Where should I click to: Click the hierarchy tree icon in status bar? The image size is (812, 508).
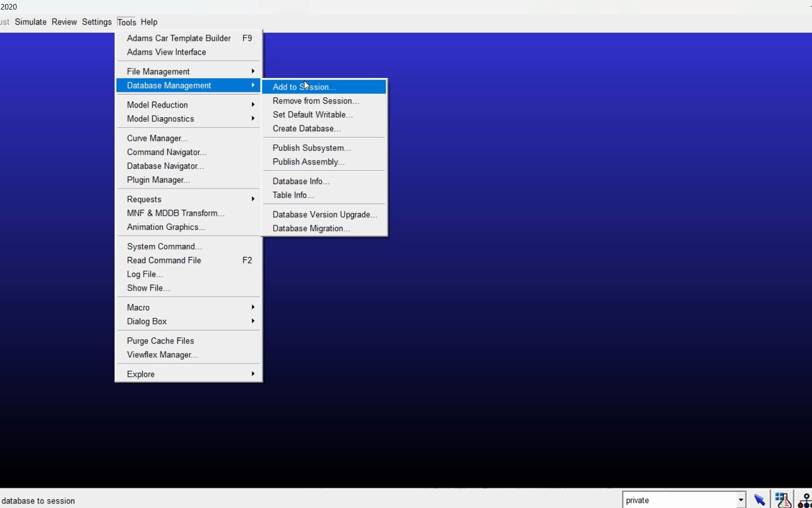click(805, 500)
